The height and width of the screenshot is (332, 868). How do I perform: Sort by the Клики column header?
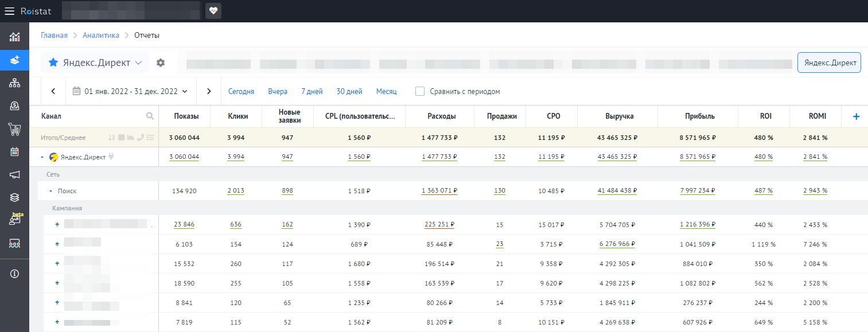pos(238,116)
